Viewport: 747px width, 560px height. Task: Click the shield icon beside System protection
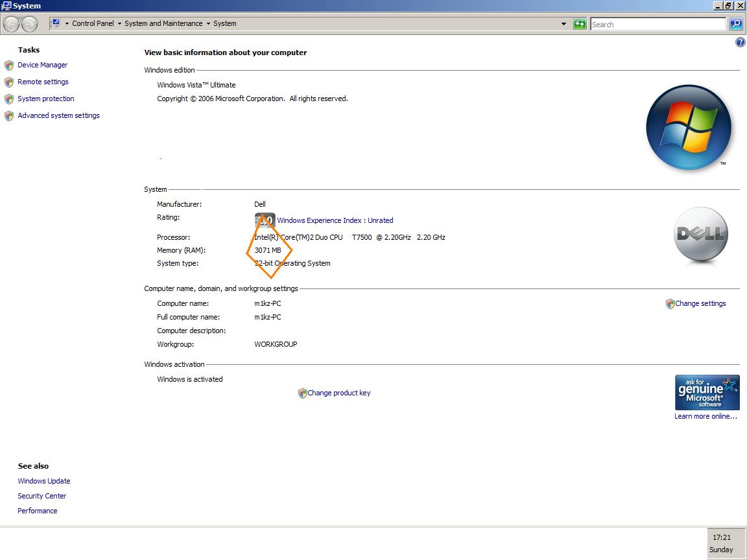coord(9,99)
